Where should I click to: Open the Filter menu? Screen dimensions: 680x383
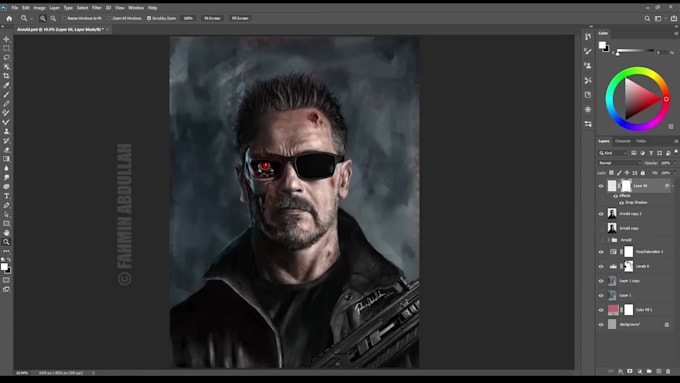(x=97, y=8)
